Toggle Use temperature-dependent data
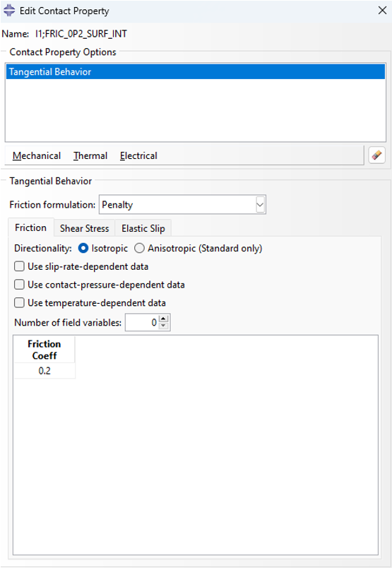This screenshot has width=392, height=568. coord(19,303)
